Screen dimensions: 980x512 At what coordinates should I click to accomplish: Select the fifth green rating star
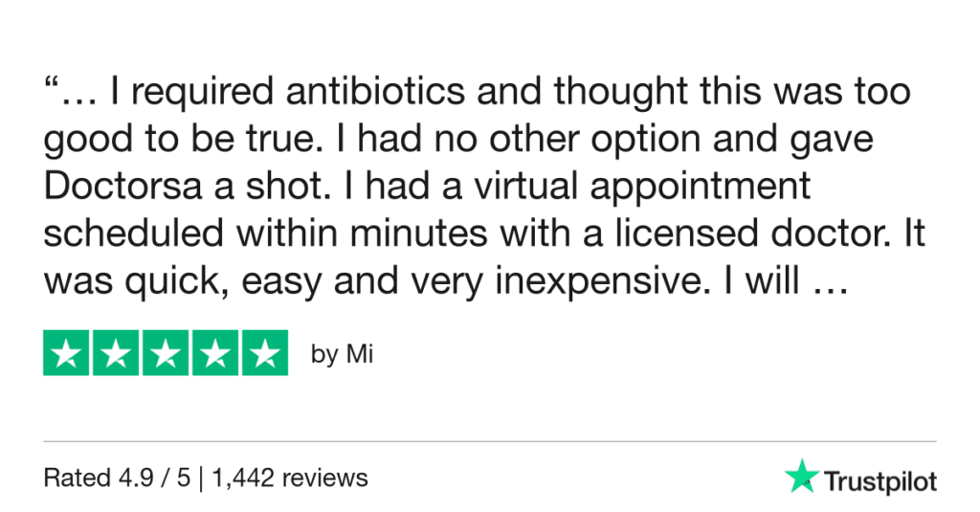point(264,353)
